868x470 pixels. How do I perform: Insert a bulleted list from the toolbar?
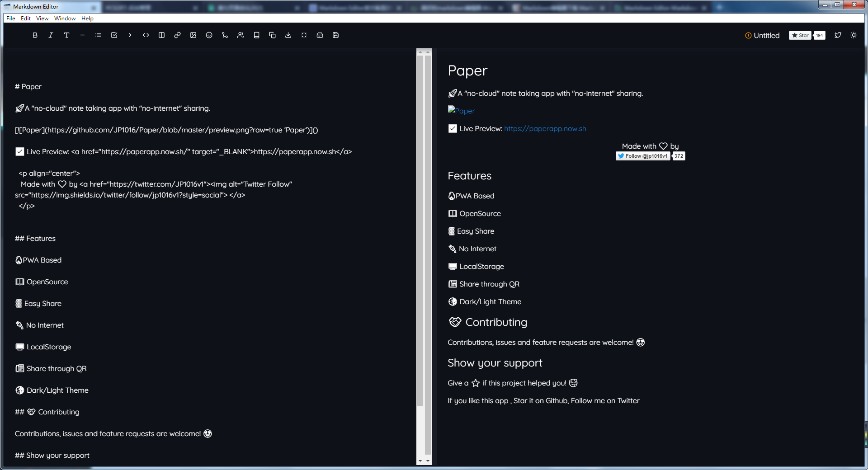tap(98, 35)
